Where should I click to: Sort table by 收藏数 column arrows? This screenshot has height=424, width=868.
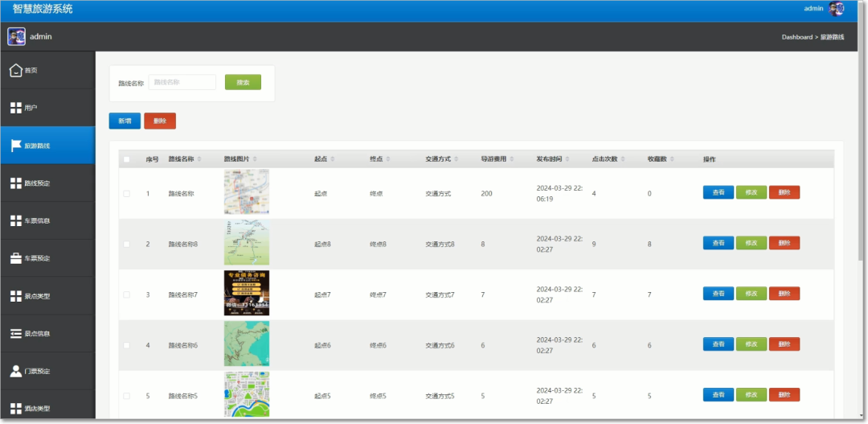(671, 159)
